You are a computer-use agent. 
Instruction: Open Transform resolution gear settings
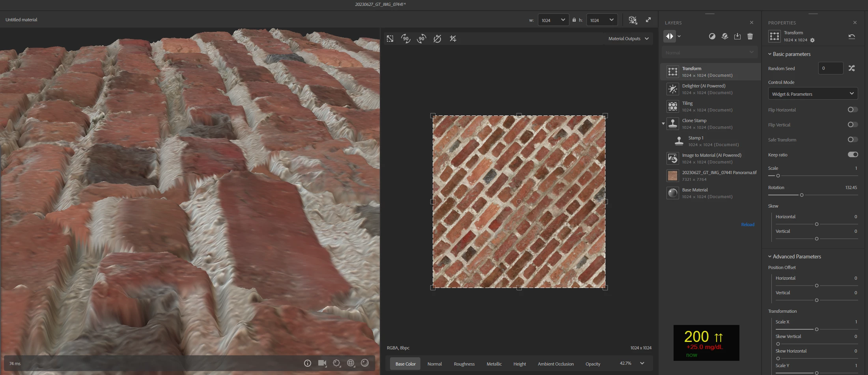click(812, 40)
